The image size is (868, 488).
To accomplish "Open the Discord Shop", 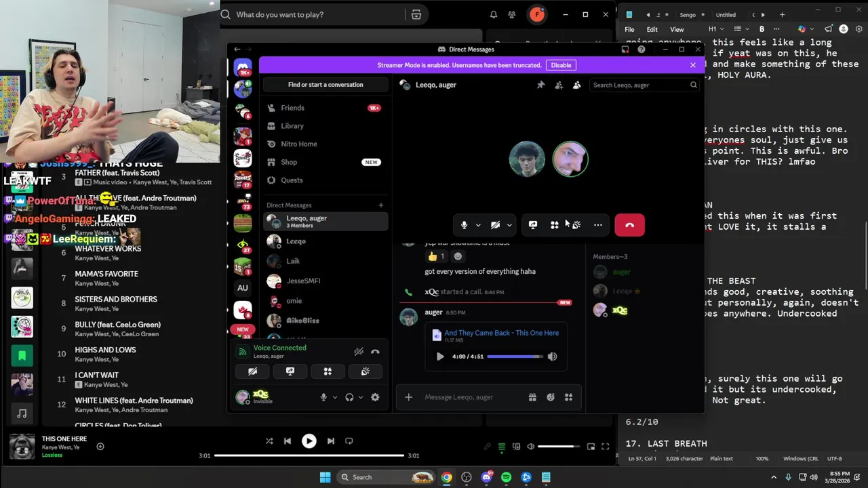I will click(x=325, y=162).
